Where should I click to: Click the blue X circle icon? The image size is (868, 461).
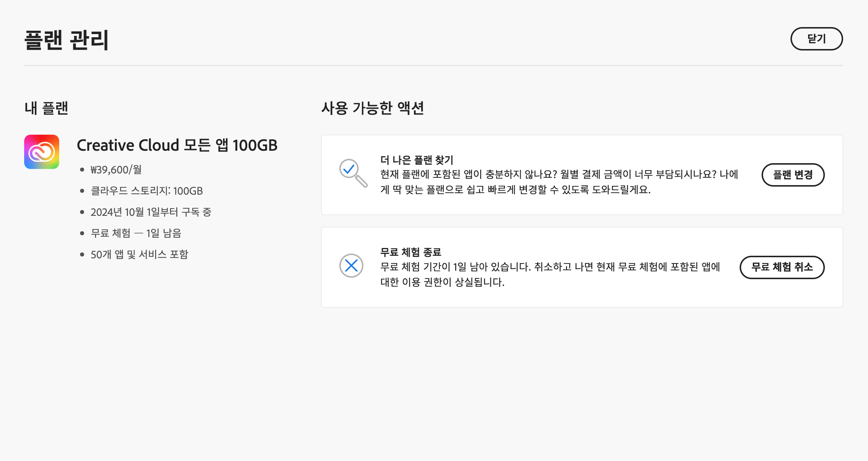point(351,266)
